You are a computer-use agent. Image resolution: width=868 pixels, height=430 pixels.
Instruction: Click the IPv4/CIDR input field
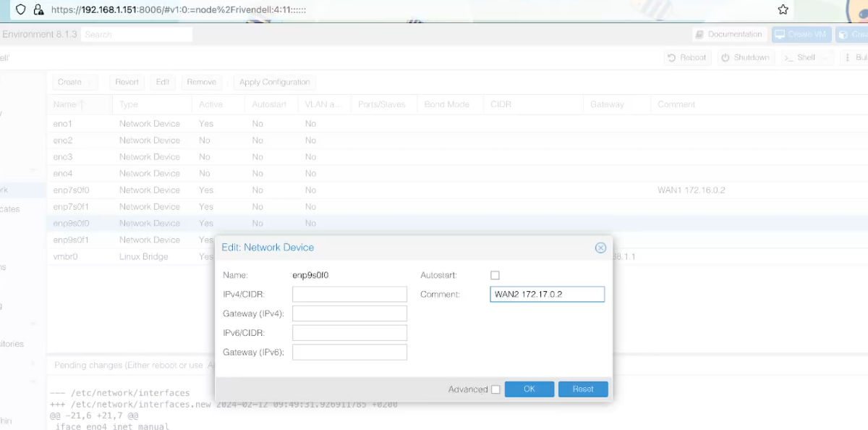349,295
